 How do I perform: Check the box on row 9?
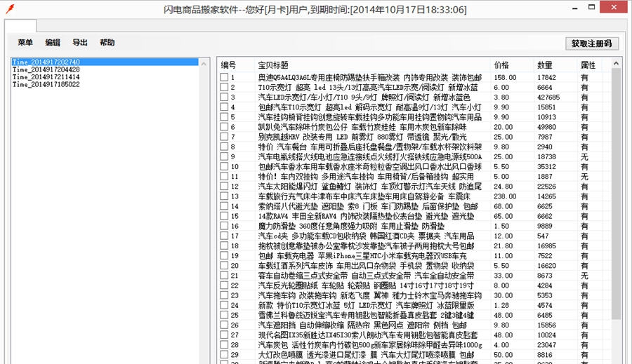pyautogui.click(x=224, y=156)
